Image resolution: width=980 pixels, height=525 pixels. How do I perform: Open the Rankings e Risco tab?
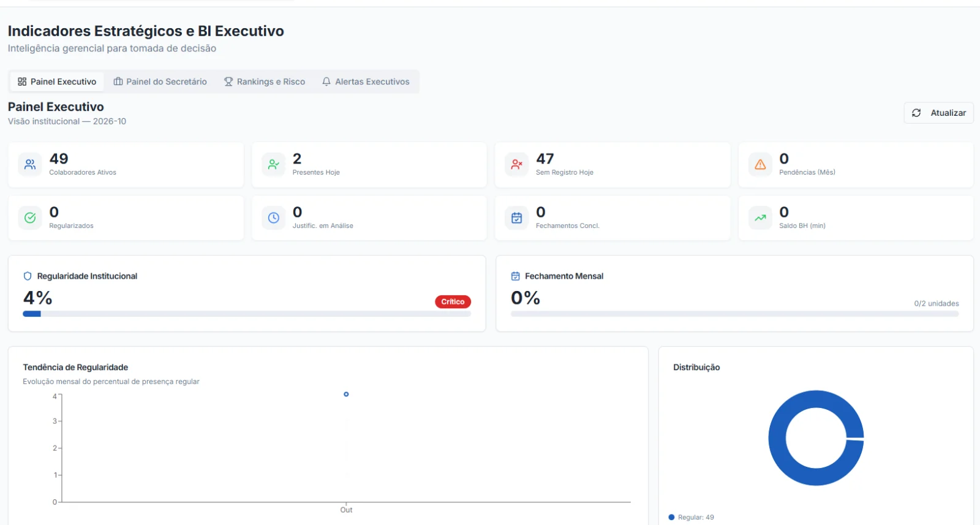[265, 81]
